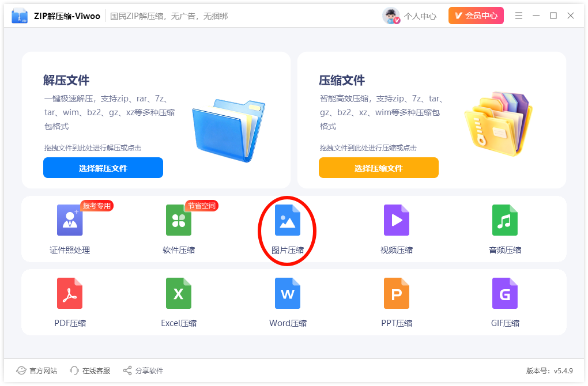
Task: Click the 音频压缩 label
Action: coord(505,250)
